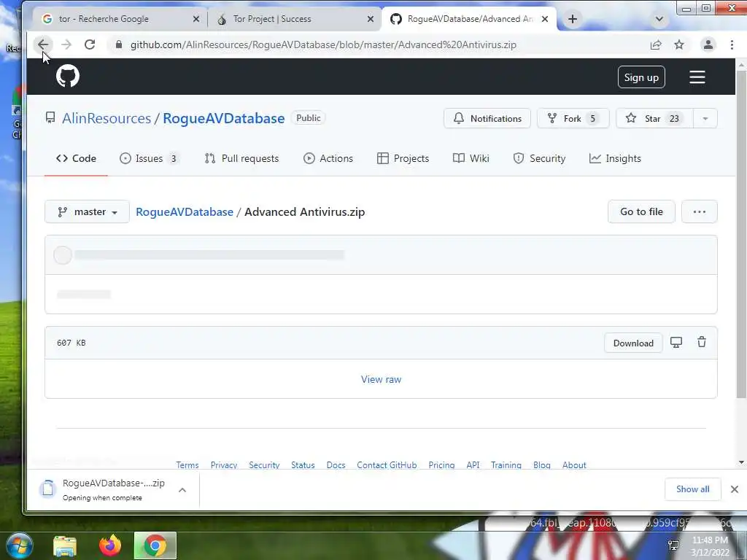Open the Training footer link

506,464
